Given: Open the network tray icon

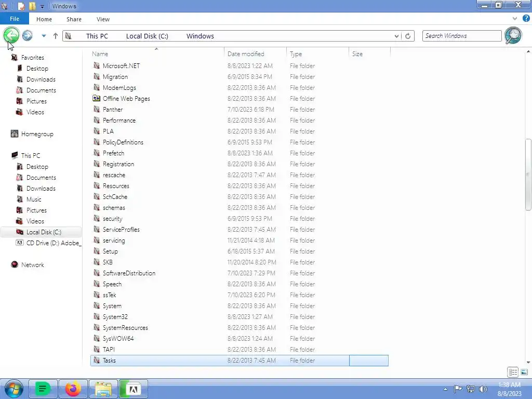Looking at the screenshot, I should (x=471, y=389).
